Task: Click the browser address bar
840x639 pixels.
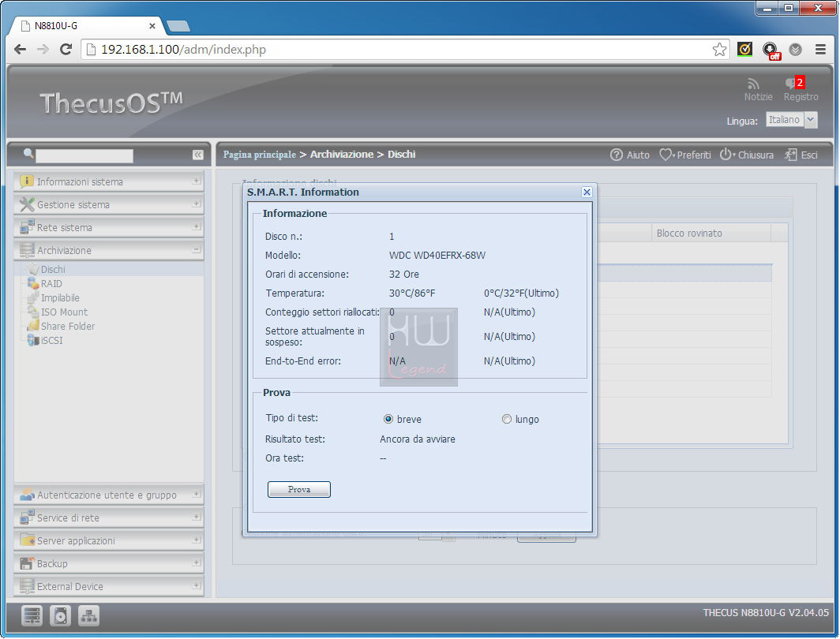Action: point(405,50)
